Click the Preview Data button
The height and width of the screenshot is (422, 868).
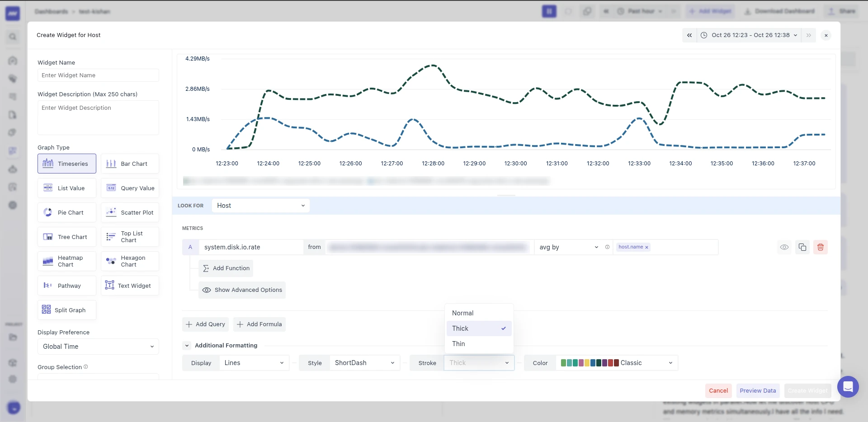(758, 391)
